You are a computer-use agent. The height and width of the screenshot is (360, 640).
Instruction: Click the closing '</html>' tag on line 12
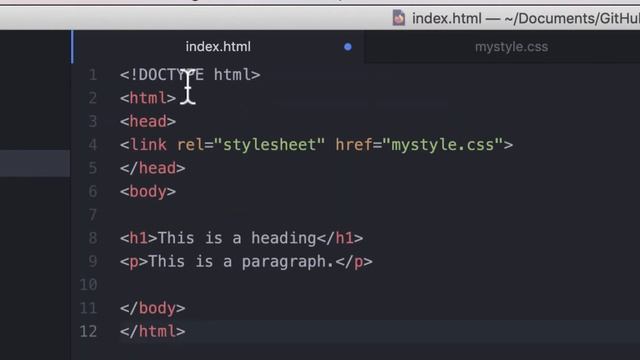[153, 331]
